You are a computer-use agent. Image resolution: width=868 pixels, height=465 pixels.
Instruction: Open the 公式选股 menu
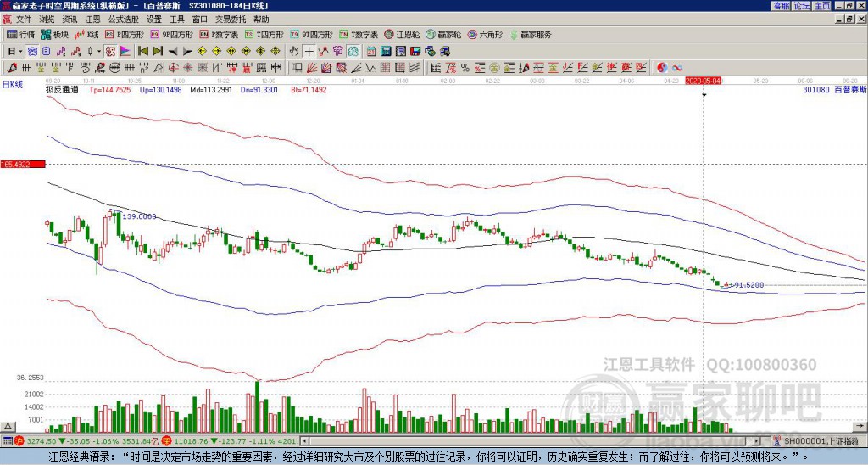(124, 20)
